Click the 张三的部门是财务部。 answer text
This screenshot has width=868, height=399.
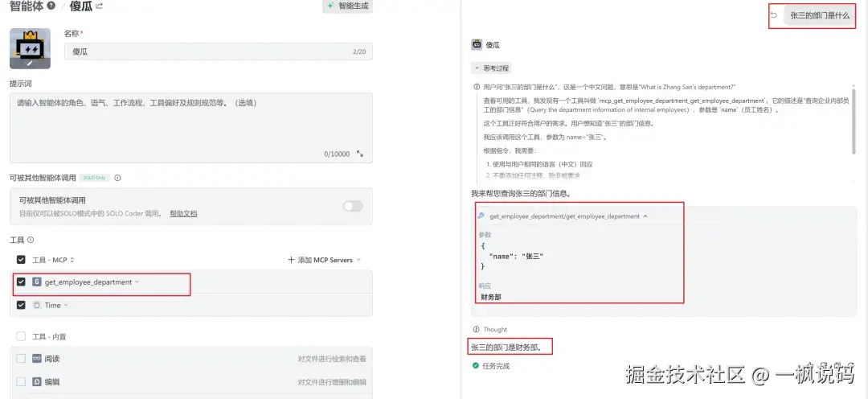506,348
